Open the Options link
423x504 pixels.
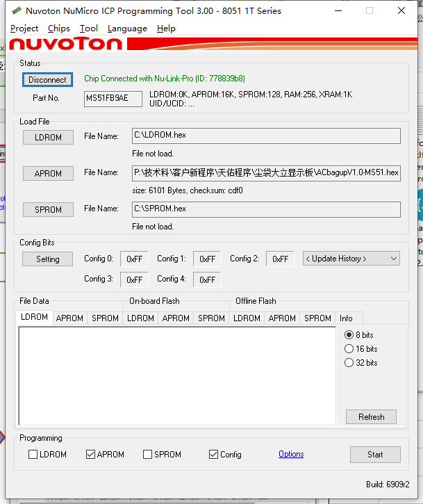(x=291, y=454)
